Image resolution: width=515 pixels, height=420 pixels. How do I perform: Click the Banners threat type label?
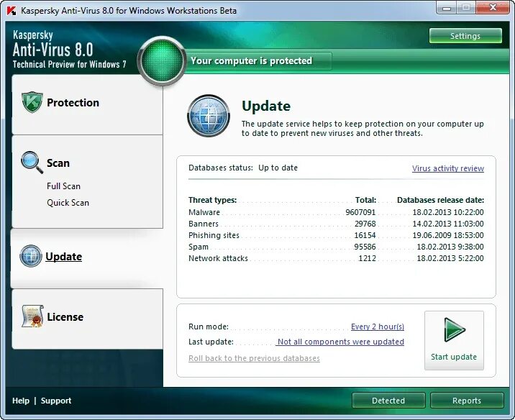pyautogui.click(x=204, y=224)
